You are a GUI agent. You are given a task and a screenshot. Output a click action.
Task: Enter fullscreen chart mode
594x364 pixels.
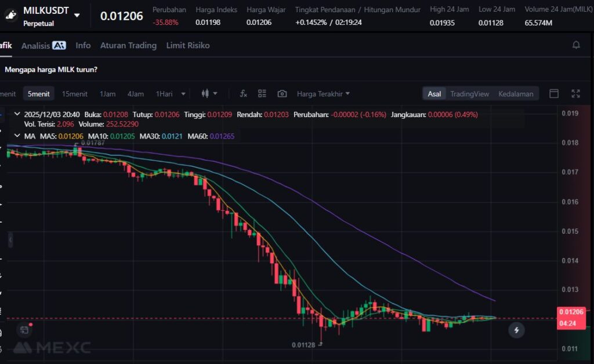[575, 93]
